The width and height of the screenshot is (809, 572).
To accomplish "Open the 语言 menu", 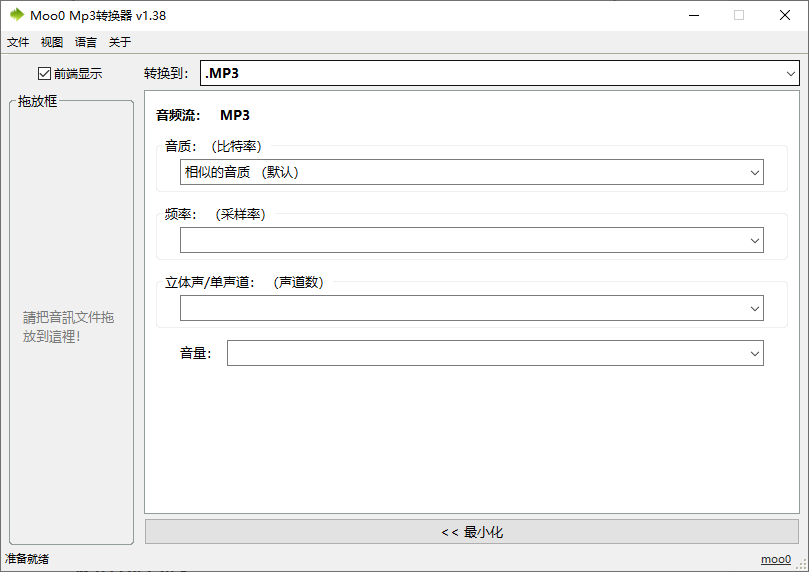I will point(86,42).
